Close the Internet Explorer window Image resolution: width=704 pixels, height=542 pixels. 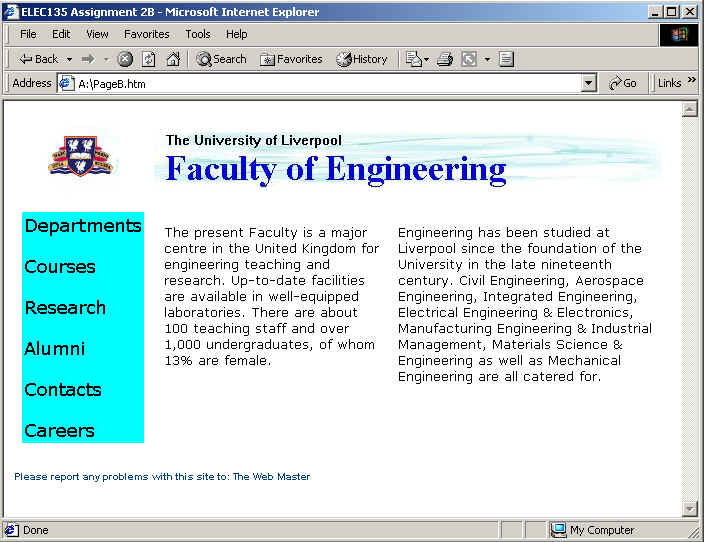[690, 12]
